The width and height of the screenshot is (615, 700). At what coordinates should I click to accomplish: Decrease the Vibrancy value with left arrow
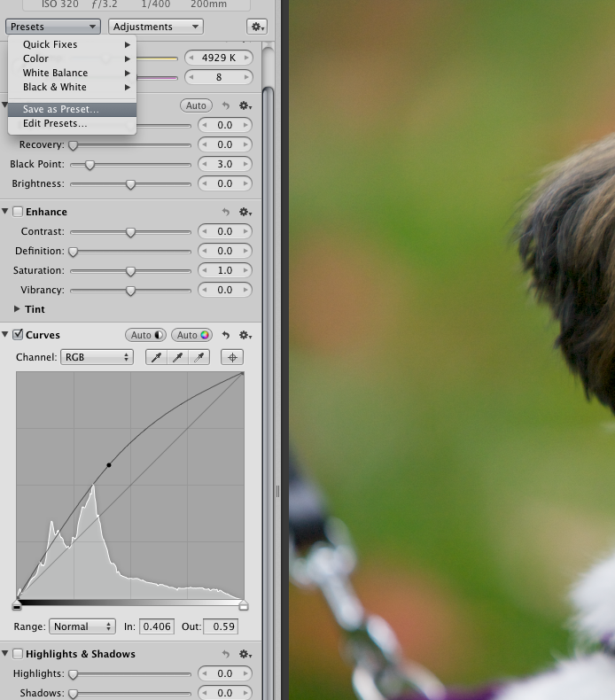pos(205,290)
